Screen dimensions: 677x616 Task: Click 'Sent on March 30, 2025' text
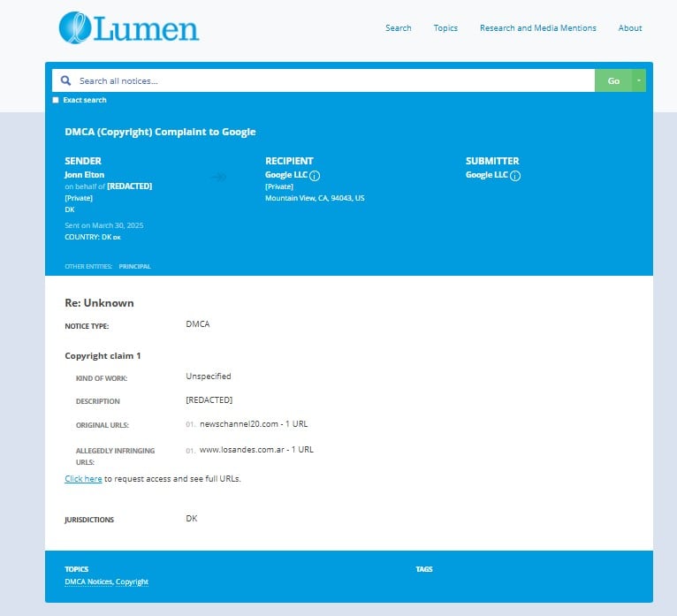click(104, 225)
